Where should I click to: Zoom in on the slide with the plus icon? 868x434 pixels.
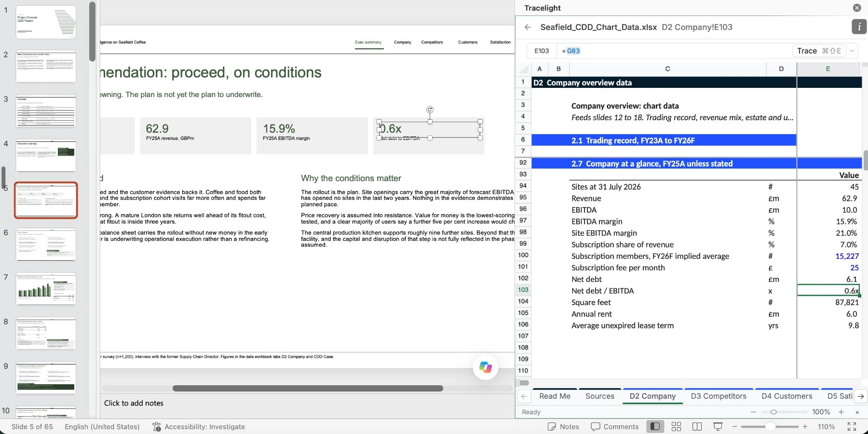805,427
